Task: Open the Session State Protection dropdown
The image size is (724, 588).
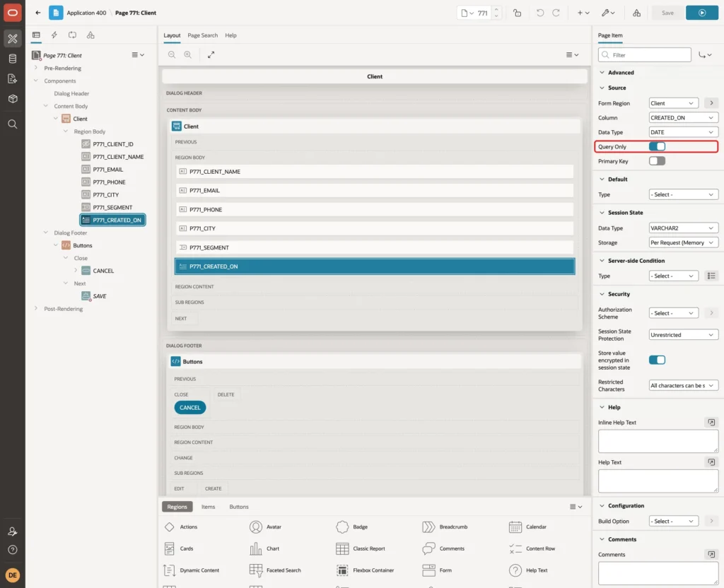Action: (684, 335)
